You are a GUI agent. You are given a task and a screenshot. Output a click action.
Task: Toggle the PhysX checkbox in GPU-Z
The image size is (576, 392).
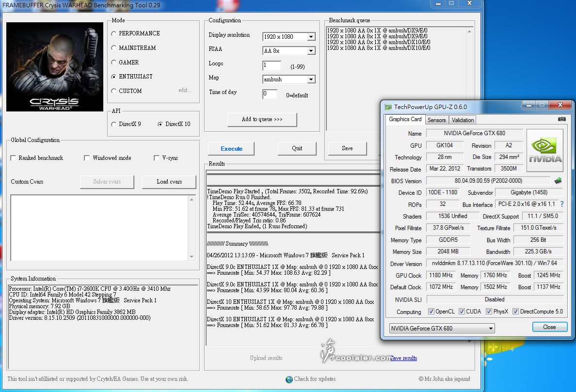click(x=489, y=312)
